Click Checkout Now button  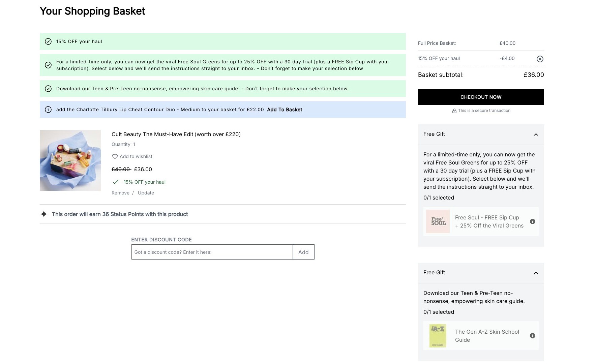481,97
